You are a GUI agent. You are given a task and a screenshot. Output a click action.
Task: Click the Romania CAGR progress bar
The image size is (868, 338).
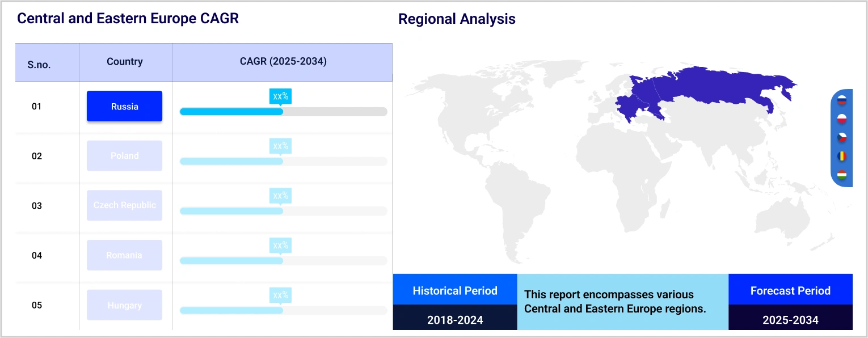[x=283, y=261]
